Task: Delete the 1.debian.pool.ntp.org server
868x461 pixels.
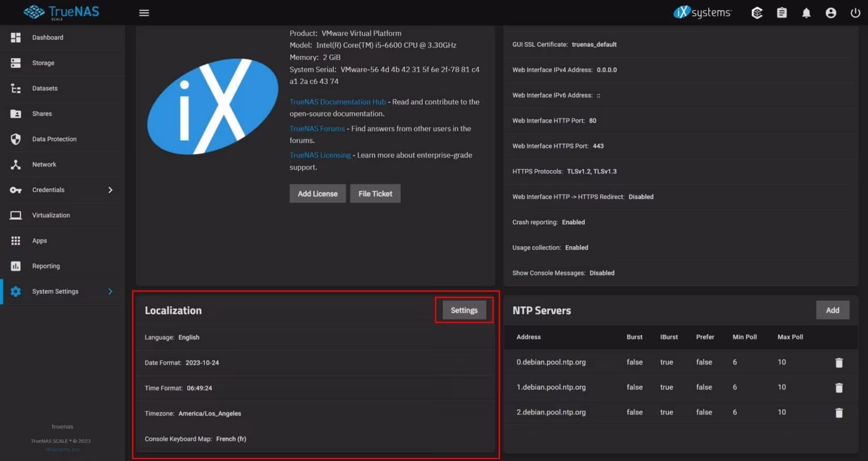Action: [839, 388]
